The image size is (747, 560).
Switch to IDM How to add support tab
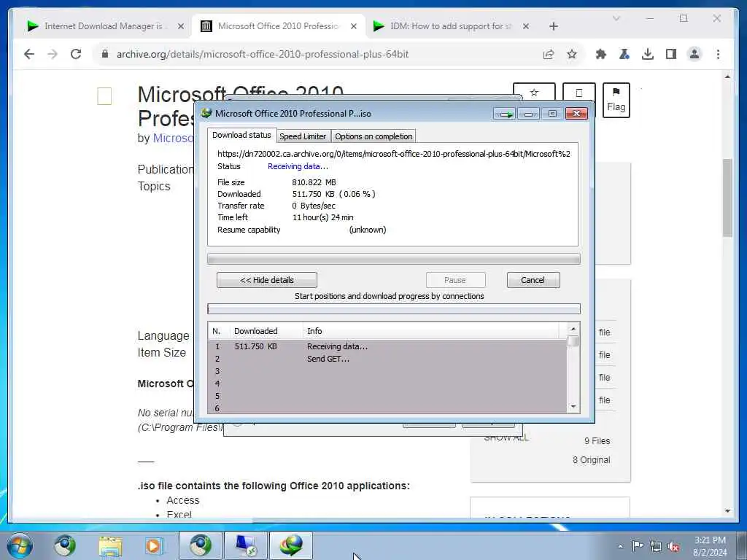450,26
